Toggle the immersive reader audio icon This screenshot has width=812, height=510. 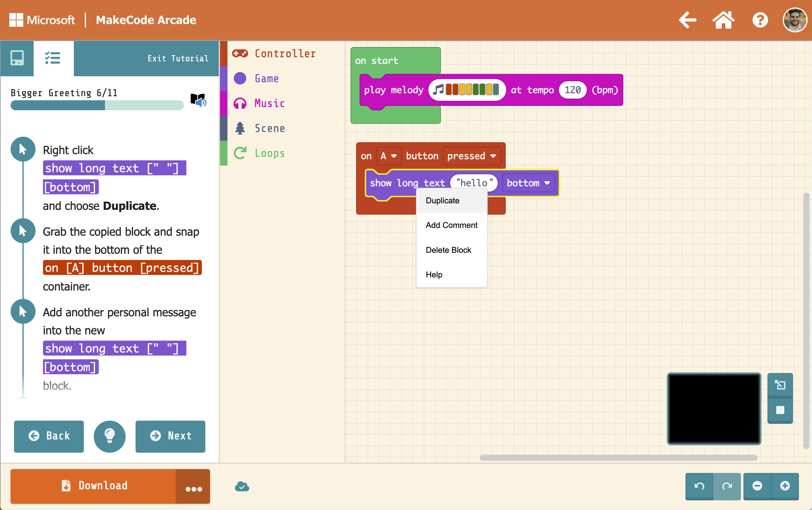198,100
